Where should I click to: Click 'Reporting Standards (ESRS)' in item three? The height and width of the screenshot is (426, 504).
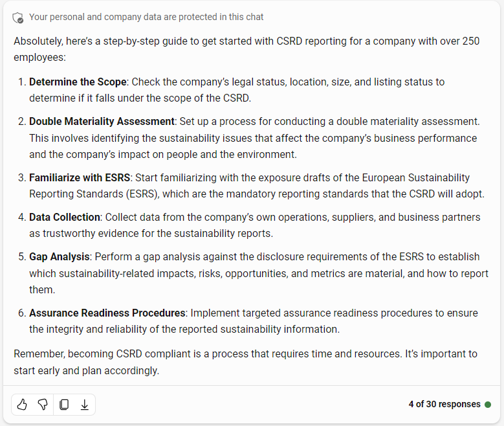(94, 194)
